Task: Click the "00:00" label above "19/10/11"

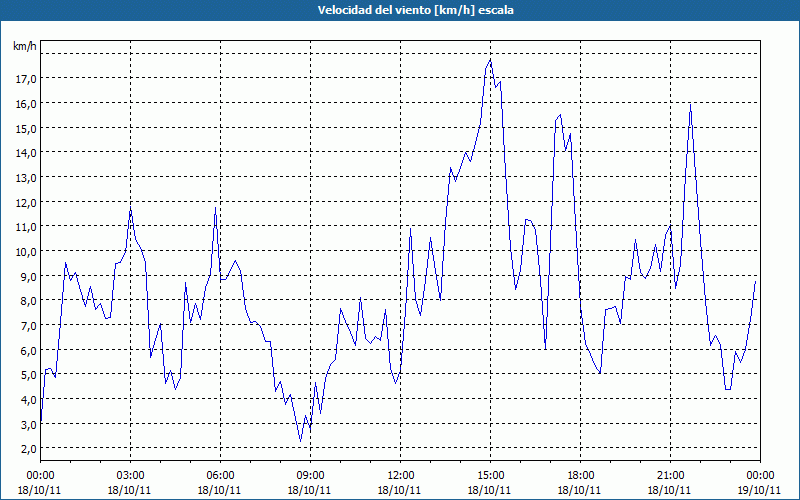Action: (x=760, y=476)
